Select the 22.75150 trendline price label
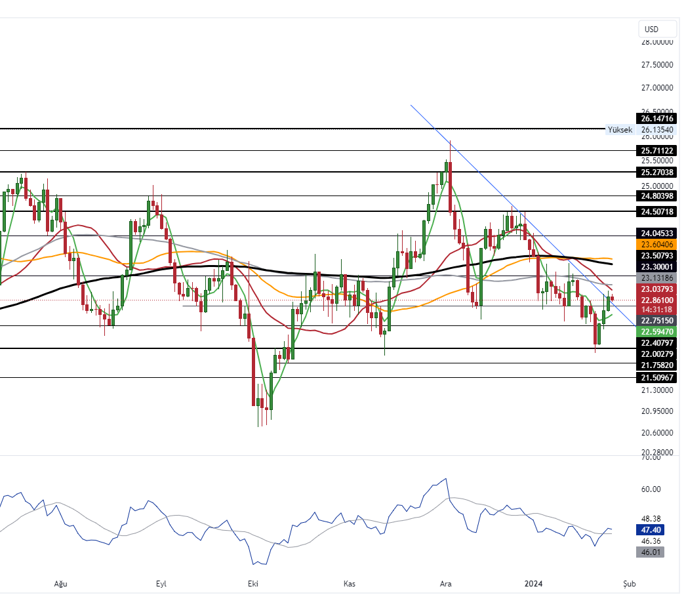686x616 pixels. 656,321
